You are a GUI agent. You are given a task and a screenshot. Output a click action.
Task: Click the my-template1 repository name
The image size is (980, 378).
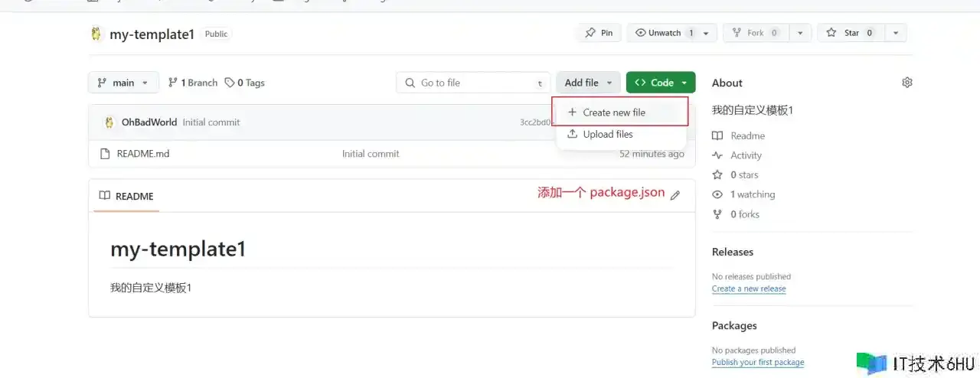[152, 34]
